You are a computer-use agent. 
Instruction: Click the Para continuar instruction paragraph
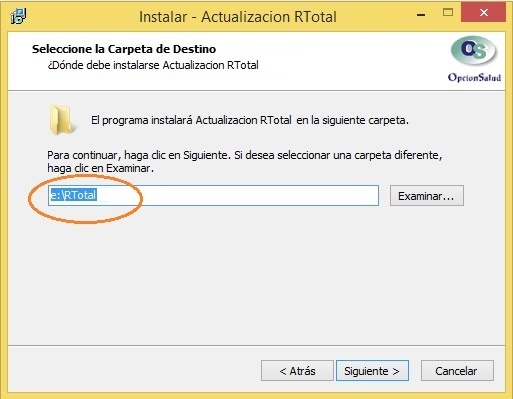tap(245, 162)
